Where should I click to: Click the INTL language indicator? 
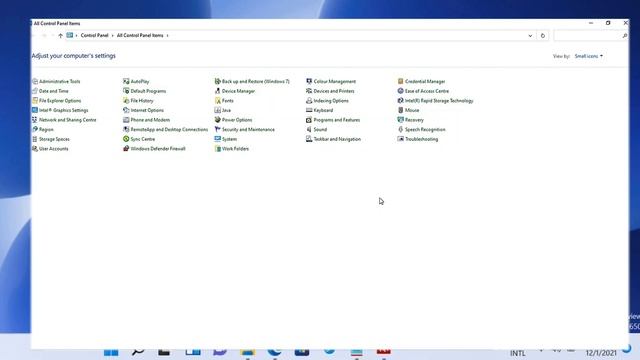tap(518, 353)
